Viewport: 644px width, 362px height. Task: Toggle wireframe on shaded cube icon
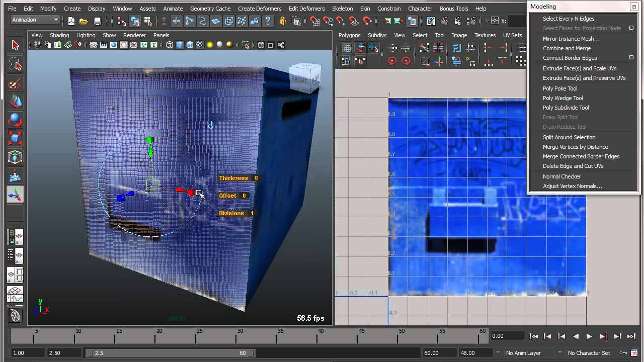point(190,45)
